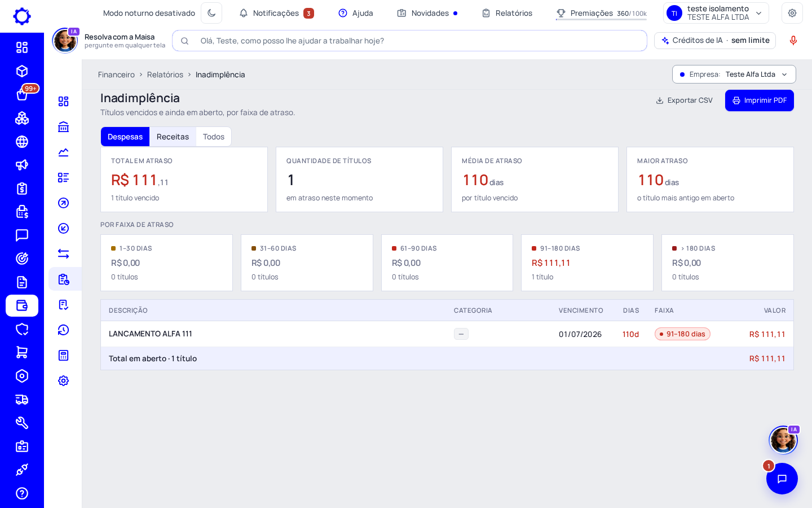
Task: Click the transfer arrows icon in secondary sidebar
Action: (x=64, y=253)
